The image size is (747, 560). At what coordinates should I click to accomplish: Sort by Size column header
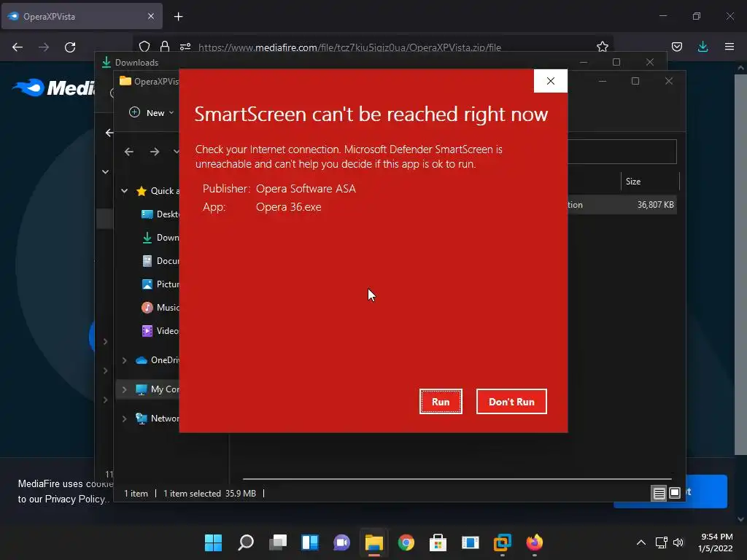pyautogui.click(x=650, y=182)
